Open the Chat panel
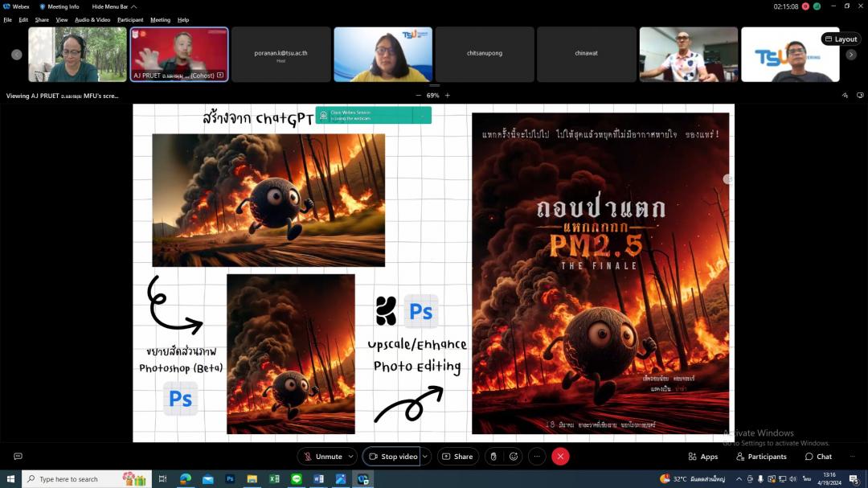Screen dimensions: 868x488 tap(818, 457)
